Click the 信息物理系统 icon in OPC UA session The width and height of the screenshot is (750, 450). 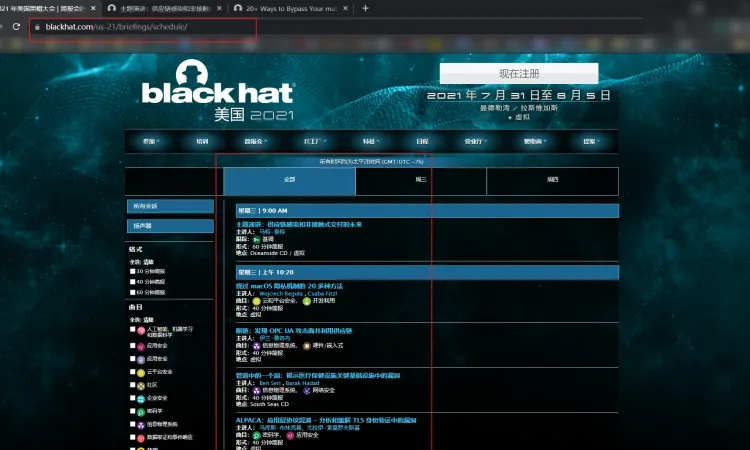click(257, 346)
